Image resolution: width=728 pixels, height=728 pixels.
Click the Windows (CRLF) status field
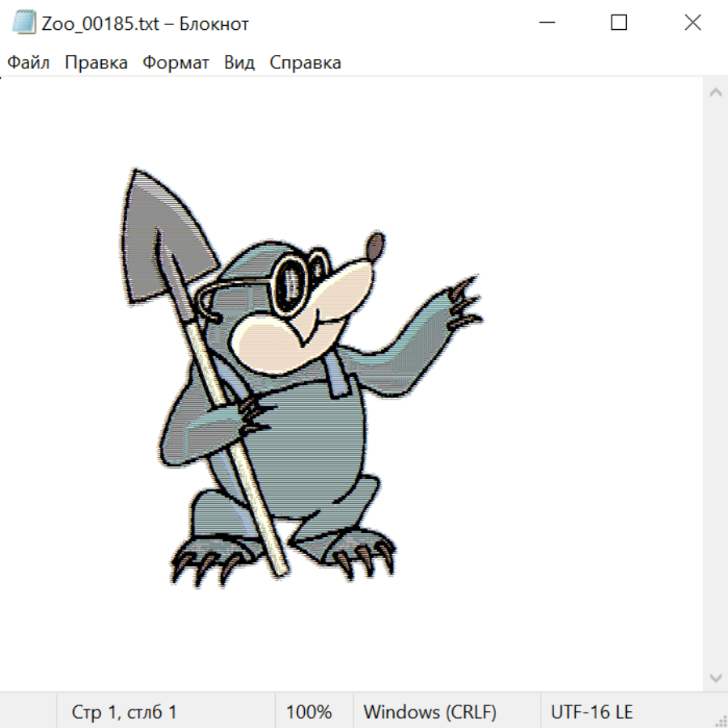point(430,712)
